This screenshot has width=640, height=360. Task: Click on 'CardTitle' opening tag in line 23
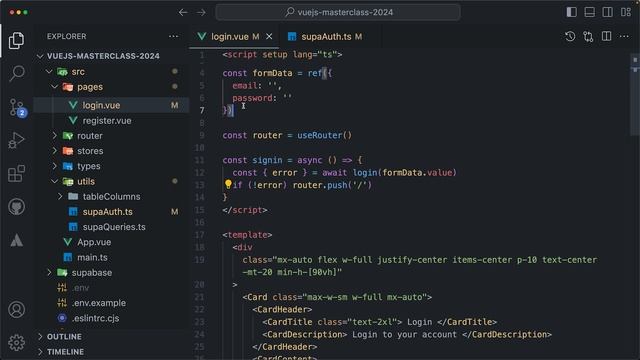[x=289, y=322]
